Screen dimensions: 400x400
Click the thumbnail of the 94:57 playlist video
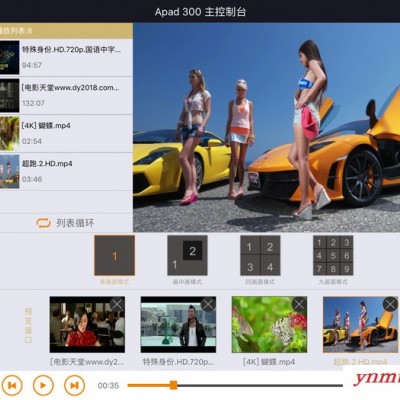point(9,57)
